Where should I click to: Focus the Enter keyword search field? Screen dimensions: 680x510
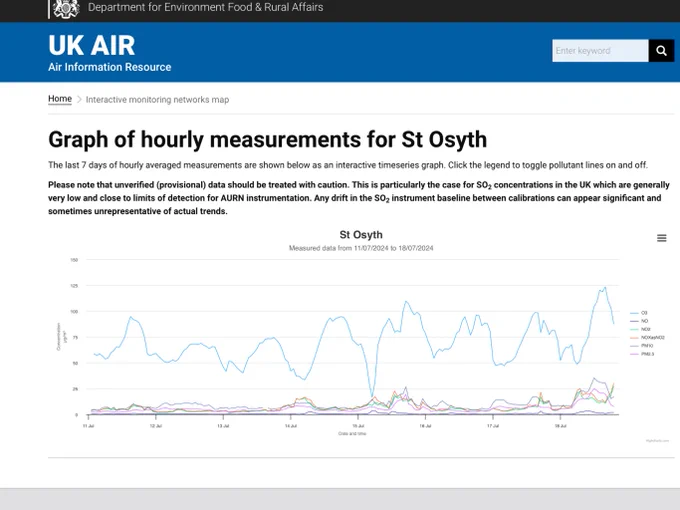600,51
